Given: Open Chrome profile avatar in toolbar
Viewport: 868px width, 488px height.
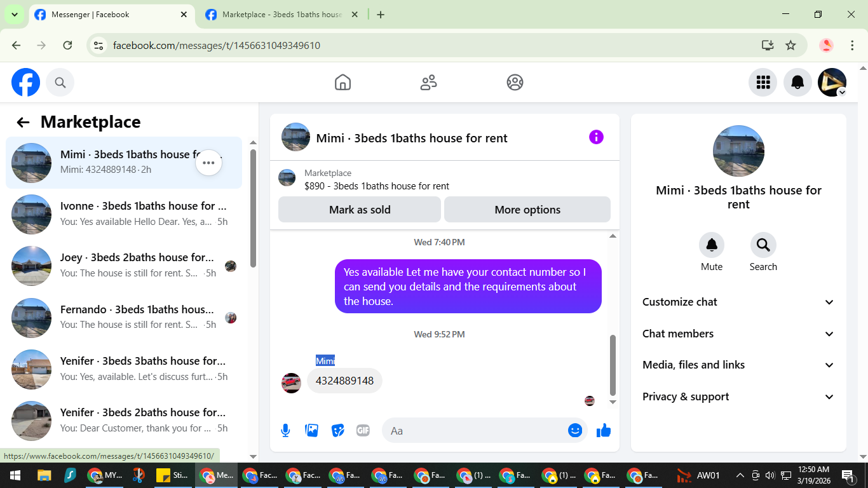Looking at the screenshot, I should click(826, 45).
